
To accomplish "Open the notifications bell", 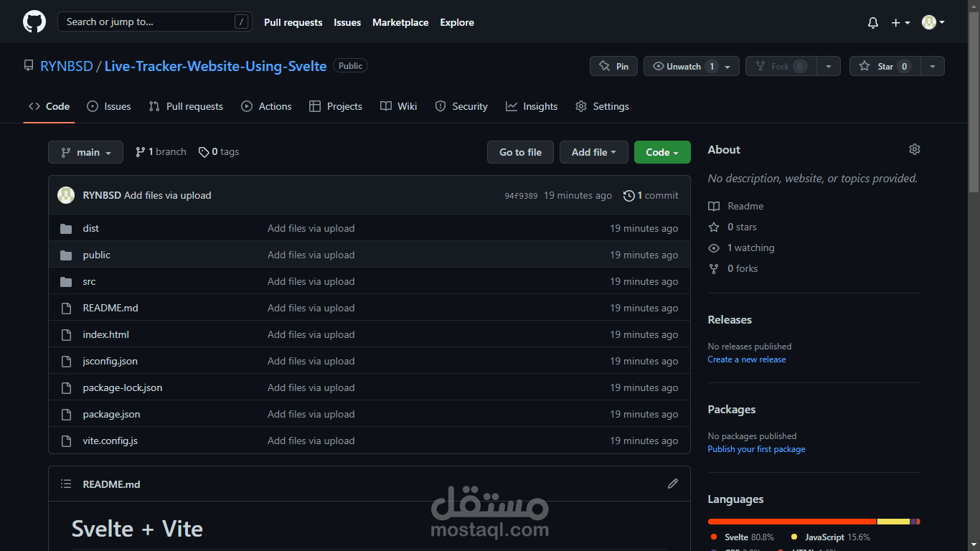I will [x=873, y=22].
